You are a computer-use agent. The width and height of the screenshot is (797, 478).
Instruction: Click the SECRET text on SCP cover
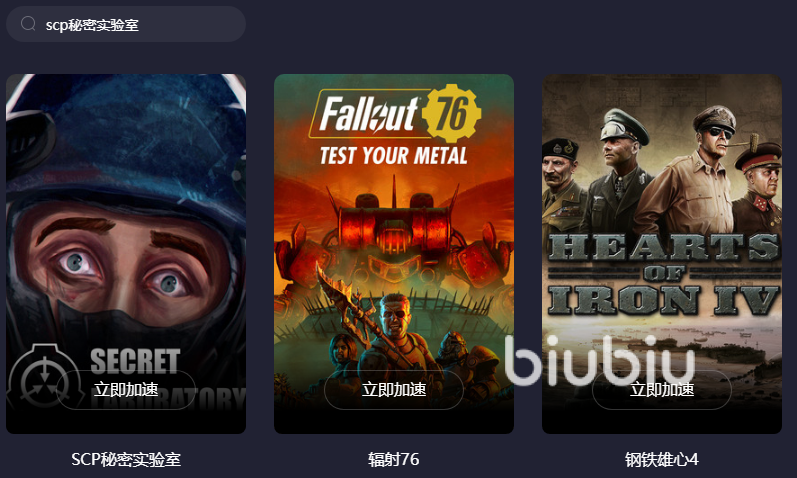135,361
